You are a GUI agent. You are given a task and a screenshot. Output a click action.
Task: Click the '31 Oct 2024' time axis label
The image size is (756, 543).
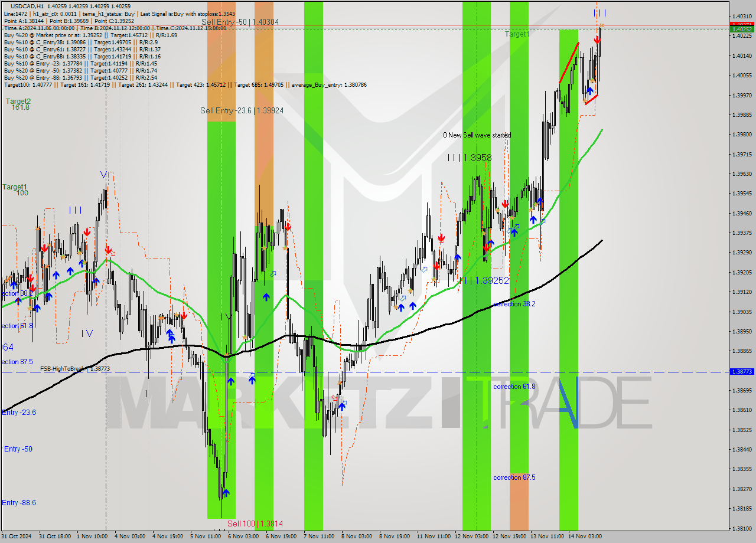click(16, 537)
